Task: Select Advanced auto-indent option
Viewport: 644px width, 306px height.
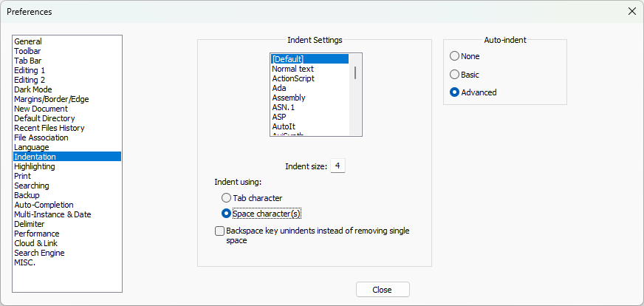Action: pyautogui.click(x=454, y=92)
